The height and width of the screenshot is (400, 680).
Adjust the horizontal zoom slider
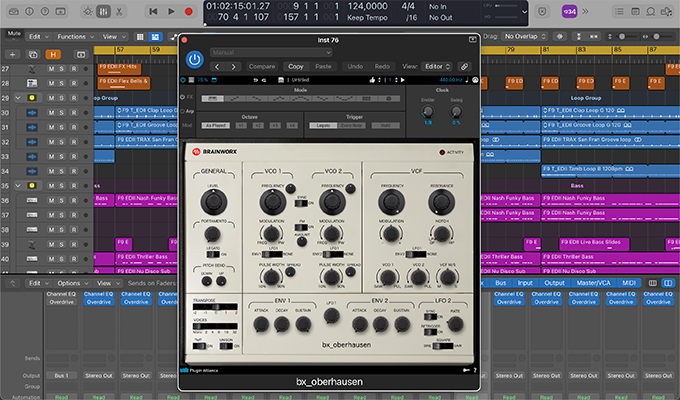click(x=657, y=37)
